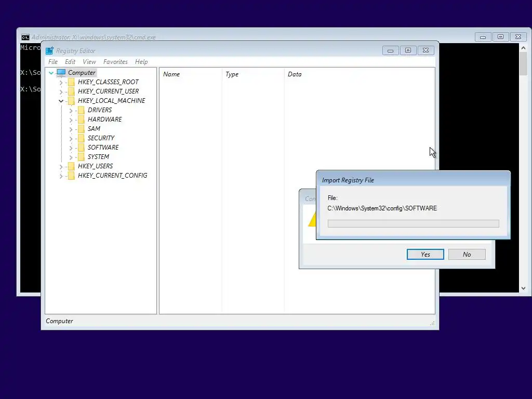Expand HKEY_CURRENT_CONFIG chevron
Viewport: 532px width, 399px height.
(x=61, y=176)
